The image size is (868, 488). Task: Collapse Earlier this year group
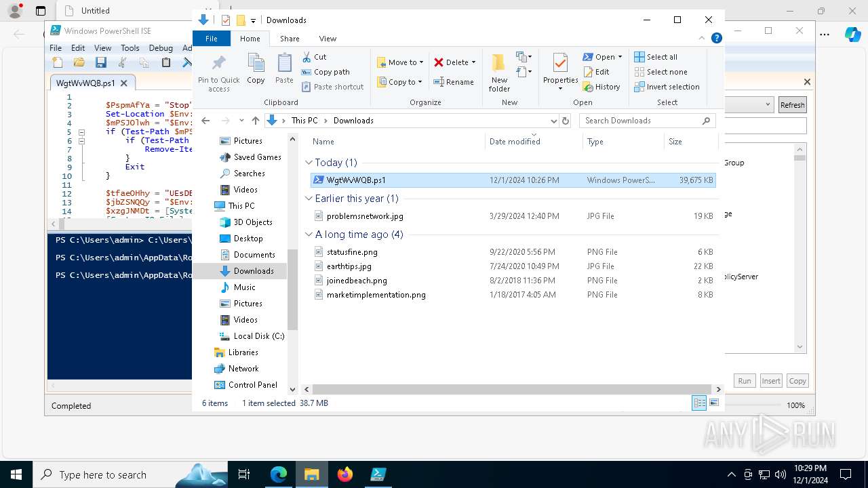pyautogui.click(x=309, y=199)
